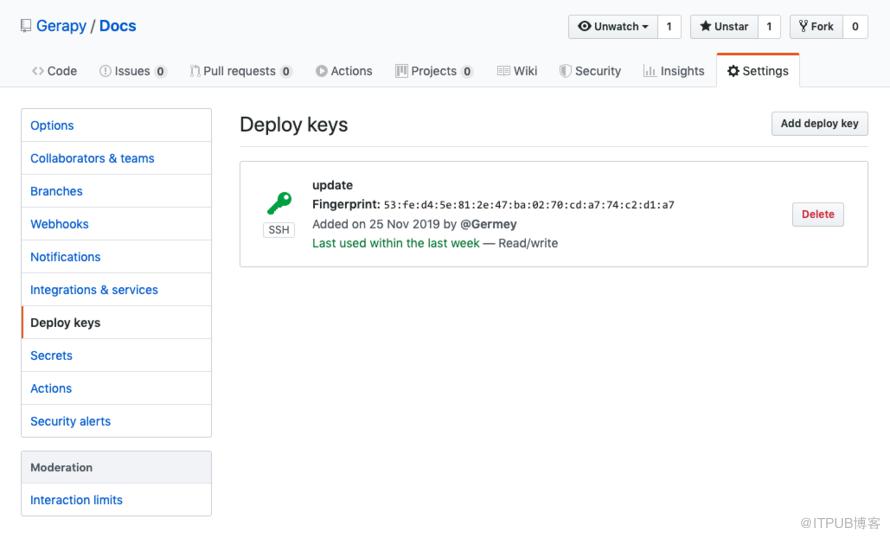Open the Docs repository link
Screen dimensions: 890x538
tap(117, 26)
